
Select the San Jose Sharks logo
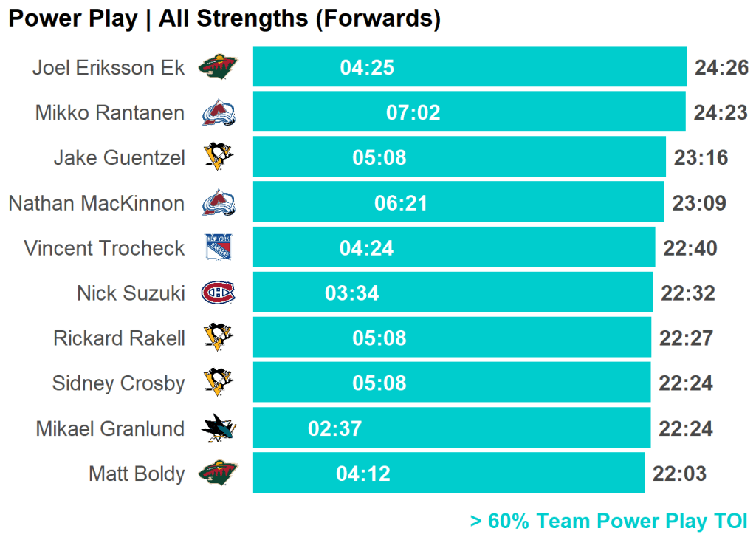(219, 428)
